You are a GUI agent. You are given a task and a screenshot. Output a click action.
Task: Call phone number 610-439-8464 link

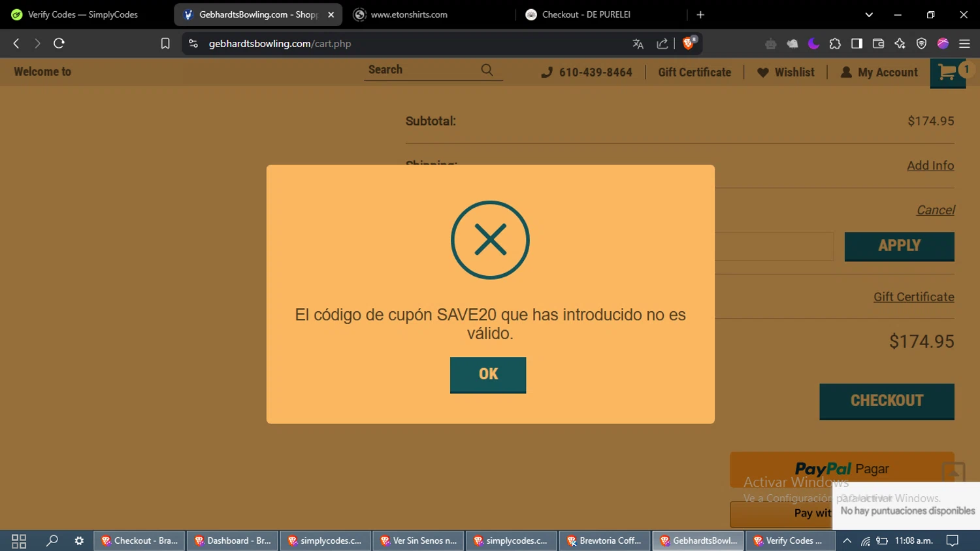(587, 73)
